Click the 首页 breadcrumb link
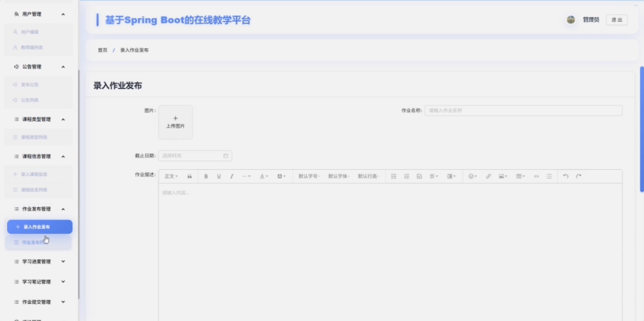644x321 pixels. coord(102,50)
